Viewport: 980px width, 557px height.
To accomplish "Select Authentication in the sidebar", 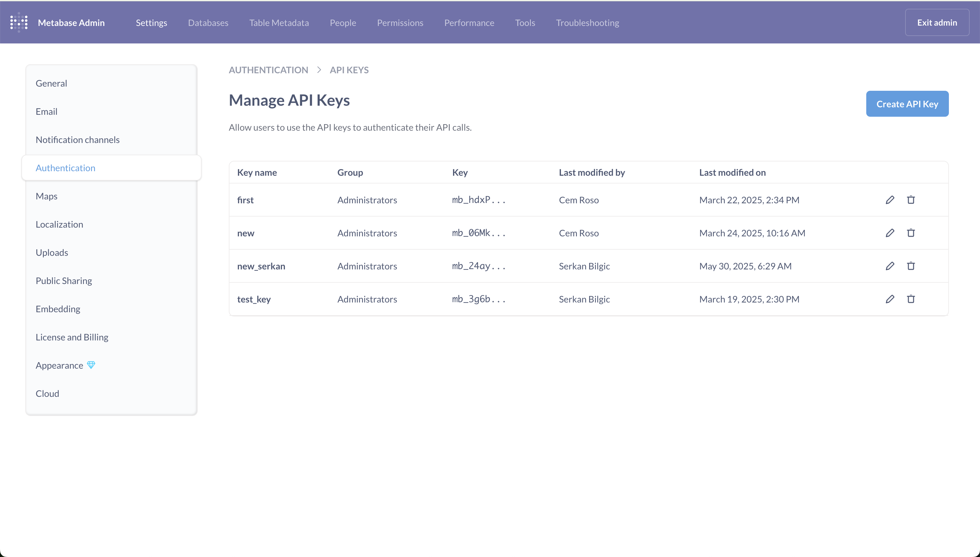I will [111, 168].
